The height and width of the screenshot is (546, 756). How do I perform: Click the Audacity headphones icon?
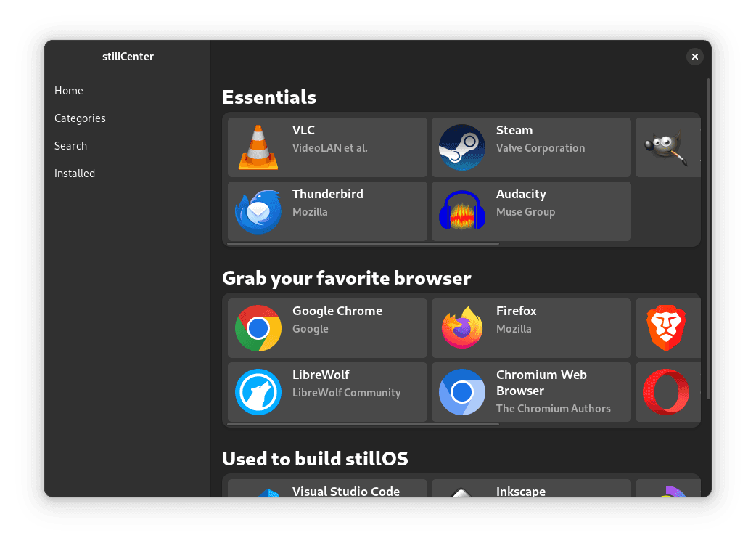[x=462, y=211]
